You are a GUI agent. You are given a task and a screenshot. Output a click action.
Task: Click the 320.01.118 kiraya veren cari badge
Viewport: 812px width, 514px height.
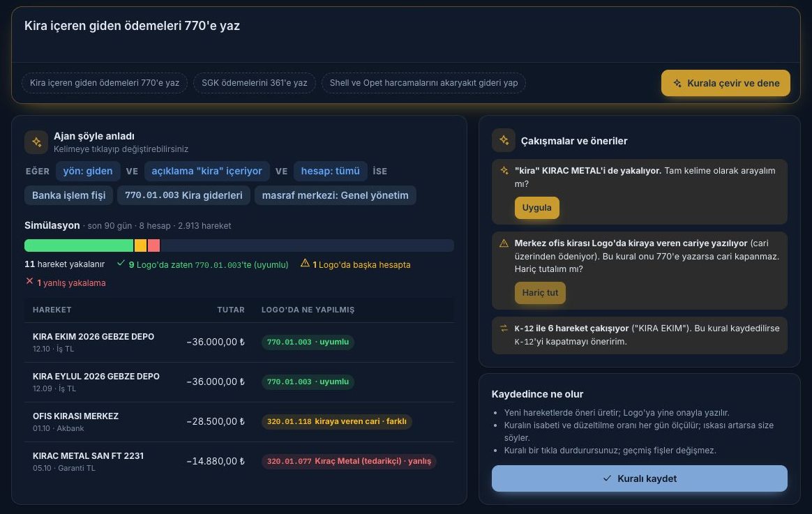point(337,421)
